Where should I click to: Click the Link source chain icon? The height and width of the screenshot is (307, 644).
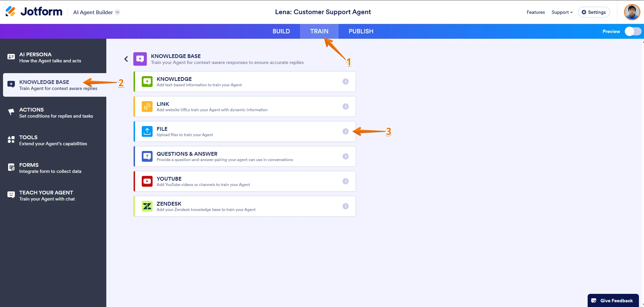(147, 106)
